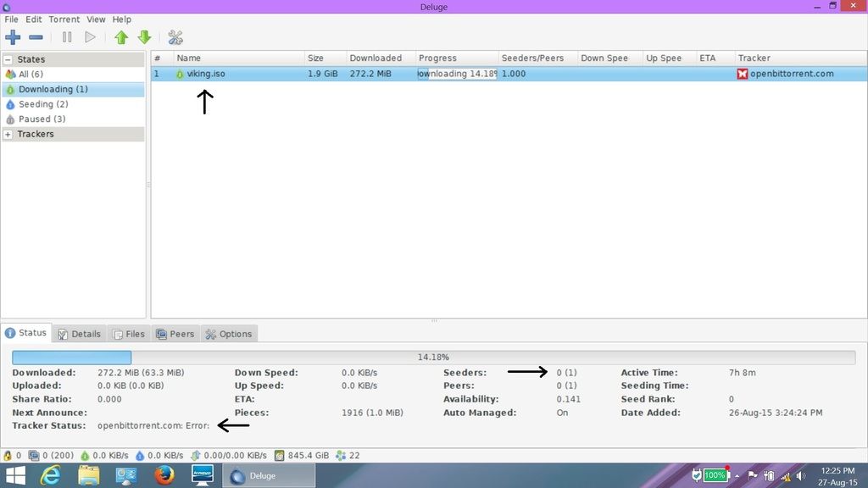
Task: Sort by the Progress column header
Action: 438,58
